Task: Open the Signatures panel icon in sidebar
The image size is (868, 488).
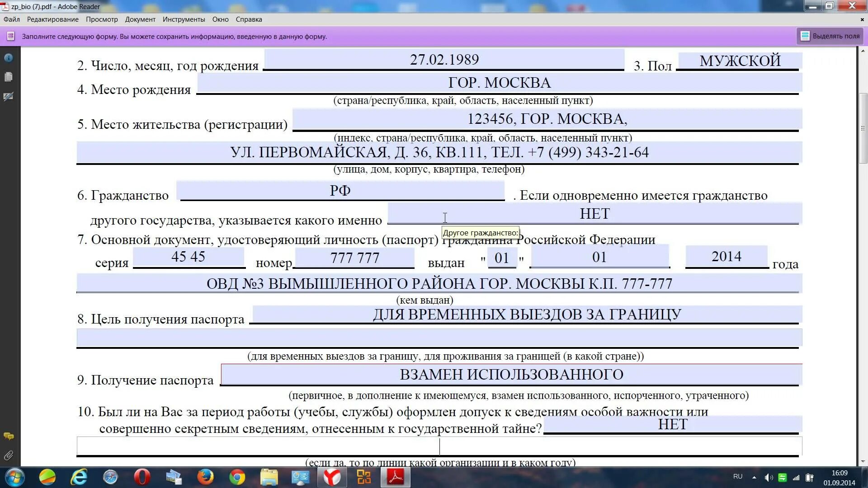Action: pyautogui.click(x=8, y=96)
